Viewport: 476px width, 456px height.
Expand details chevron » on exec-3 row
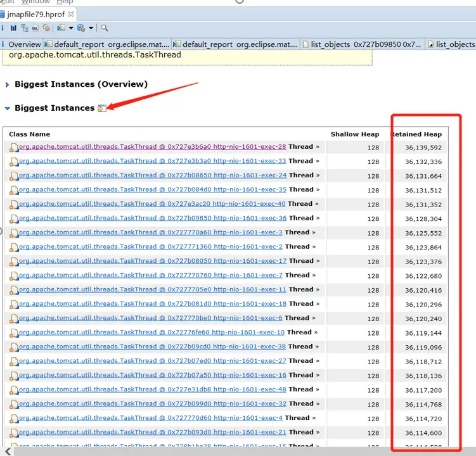point(314,232)
